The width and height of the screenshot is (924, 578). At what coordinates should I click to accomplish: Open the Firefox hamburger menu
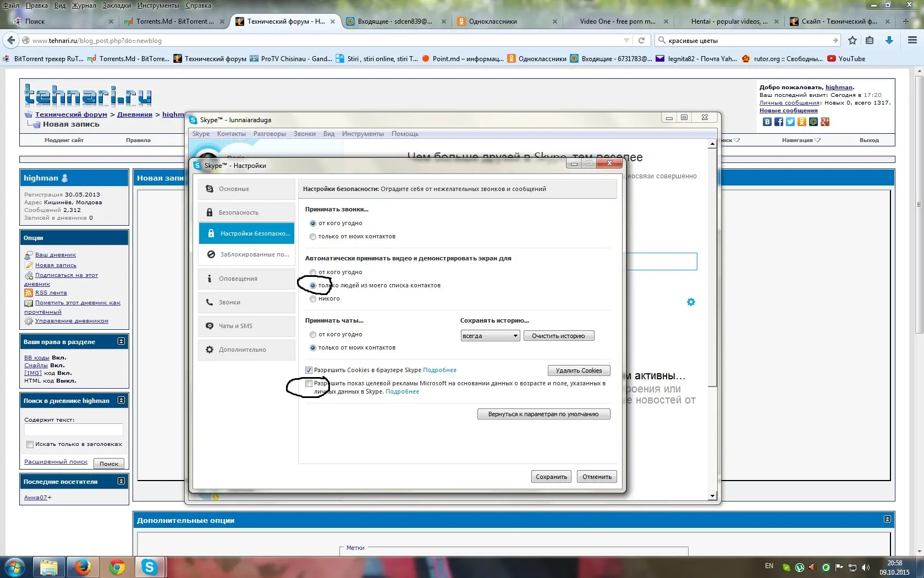click(x=912, y=40)
